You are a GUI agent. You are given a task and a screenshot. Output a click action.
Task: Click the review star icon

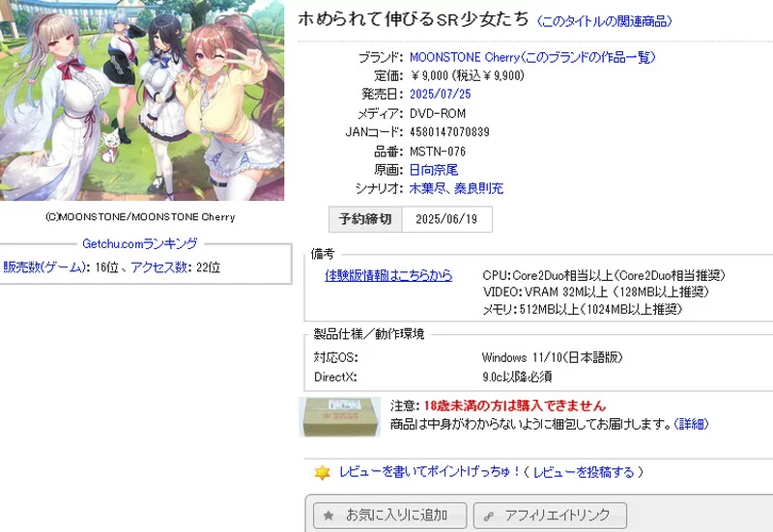point(322,472)
